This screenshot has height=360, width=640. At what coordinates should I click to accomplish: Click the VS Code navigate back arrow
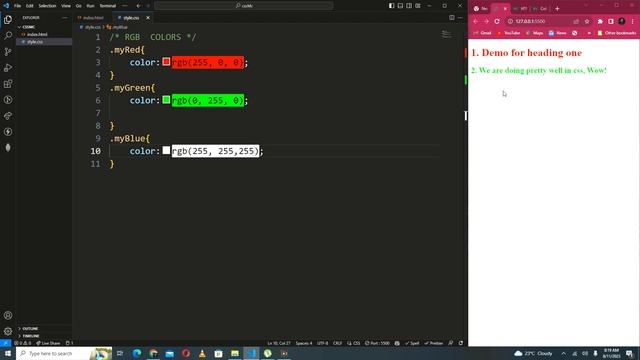(x=139, y=6)
